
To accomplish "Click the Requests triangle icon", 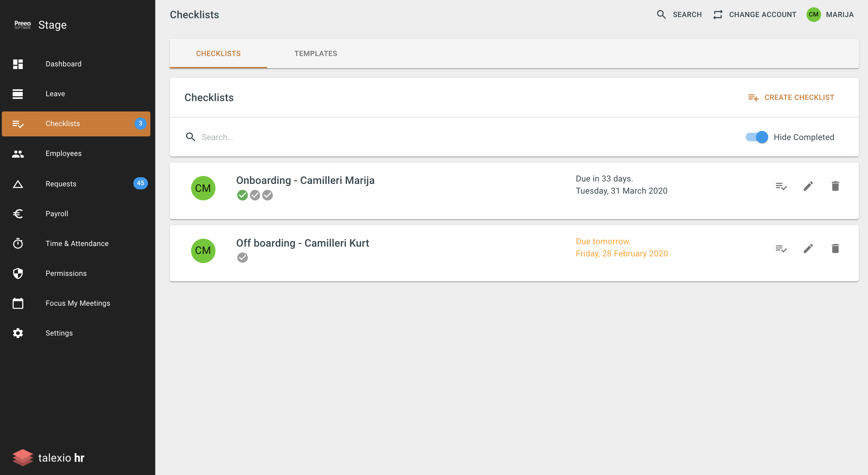I will coord(18,184).
